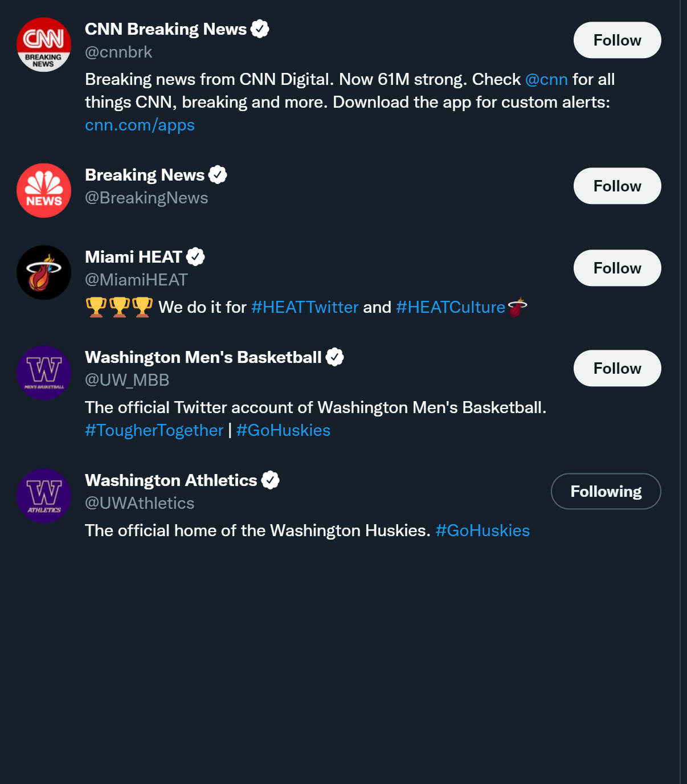Viewport: 687px width, 784px height.
Task: Open CNN Breaking News profile picture
Action: (x=44, y=44)
